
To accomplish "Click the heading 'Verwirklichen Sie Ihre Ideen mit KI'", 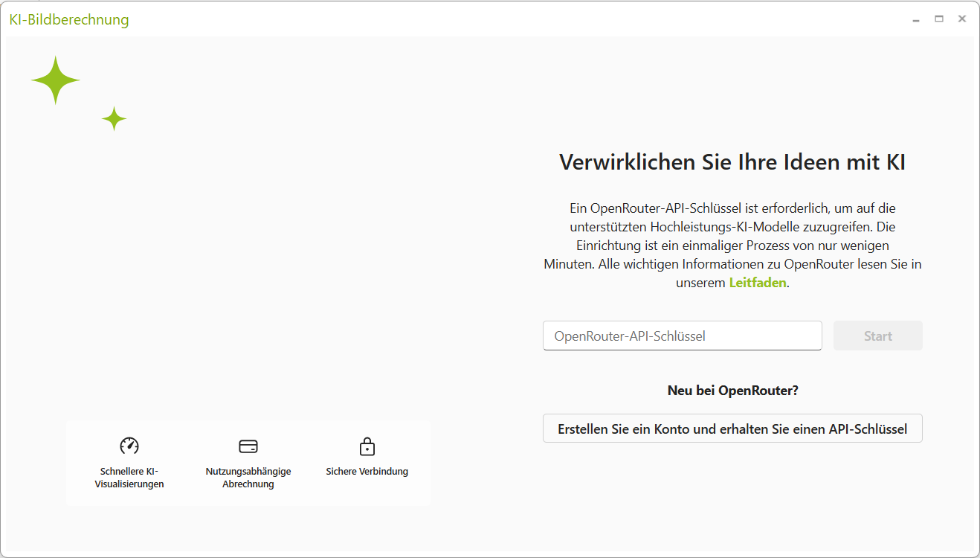I will 732,162.
